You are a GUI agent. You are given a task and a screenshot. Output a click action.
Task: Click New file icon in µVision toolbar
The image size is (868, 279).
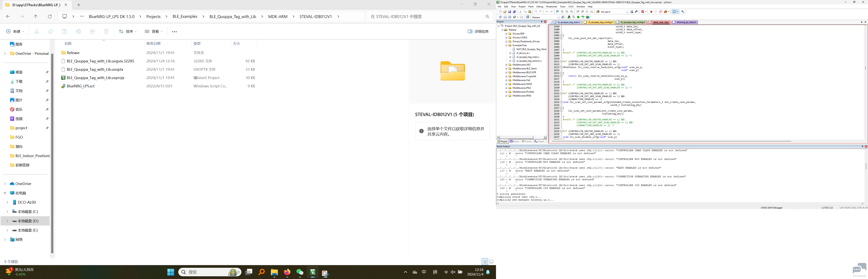pyautogui.click(x=500, y=12)
